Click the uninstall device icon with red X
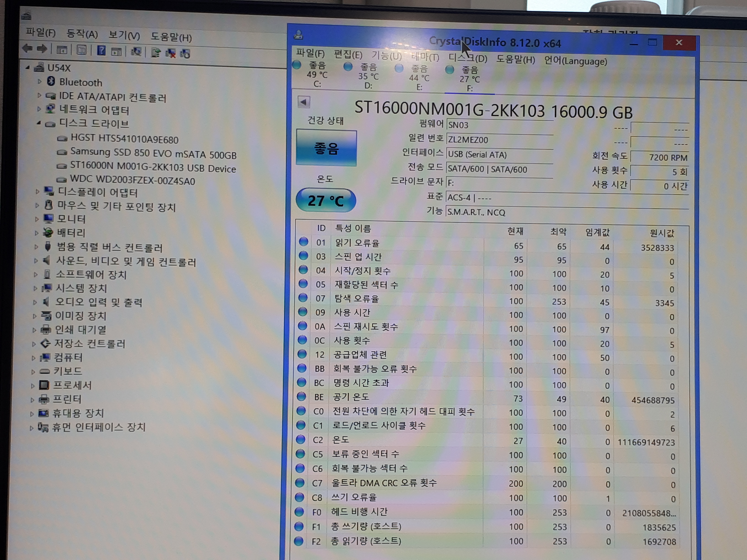The height and width of the screenshot is (560, 747). (x=171, y=53)
